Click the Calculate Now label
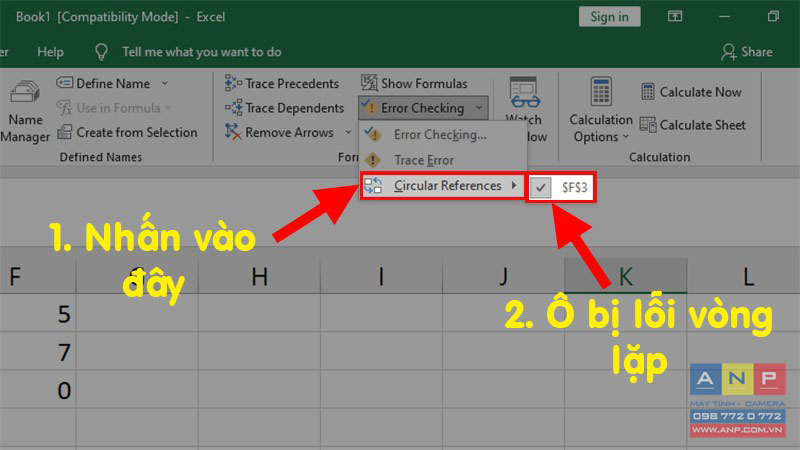 coord(701,92)
